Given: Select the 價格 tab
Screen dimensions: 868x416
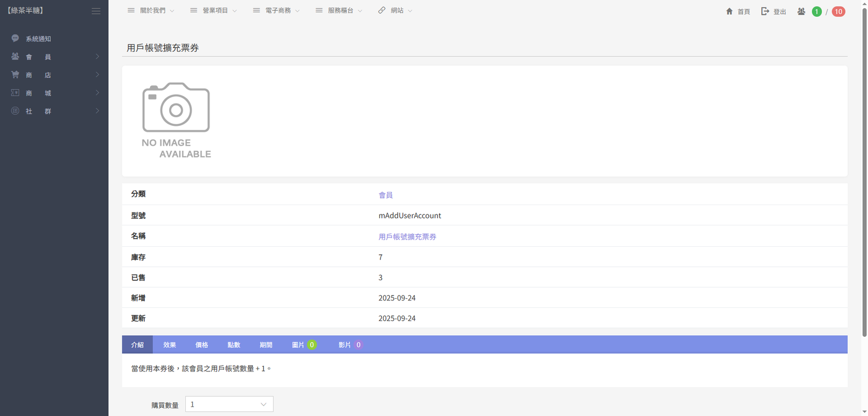Looking at the screenshot, I should tap(202, 345).
